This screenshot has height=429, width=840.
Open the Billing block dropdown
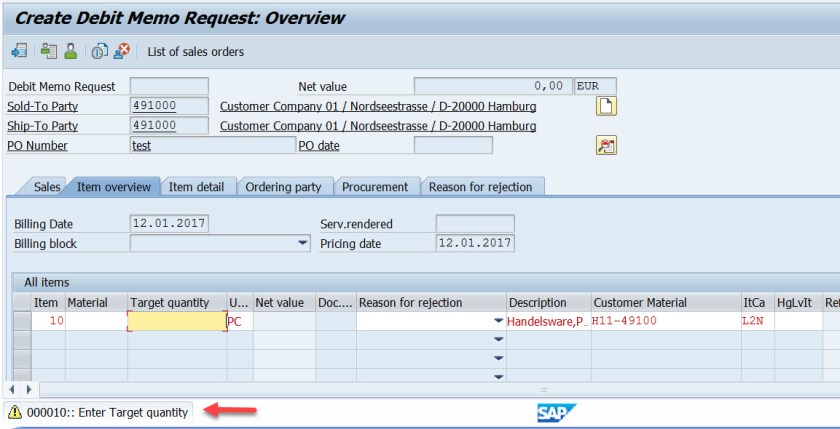click(303, 243)
